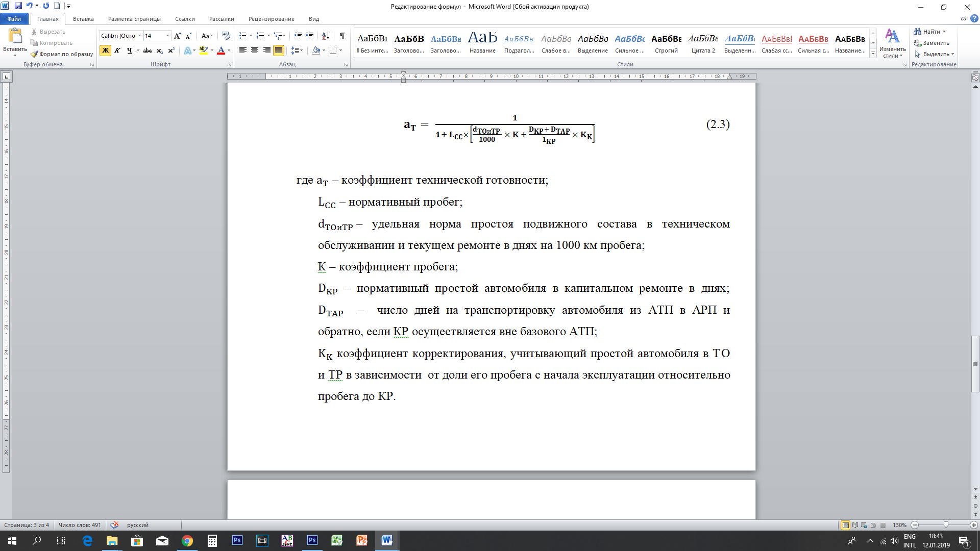The width and height of the screenshot is (980, 551).
Task: Open Font dialog launcher (Шрифт)
Action: click(229, 65)
